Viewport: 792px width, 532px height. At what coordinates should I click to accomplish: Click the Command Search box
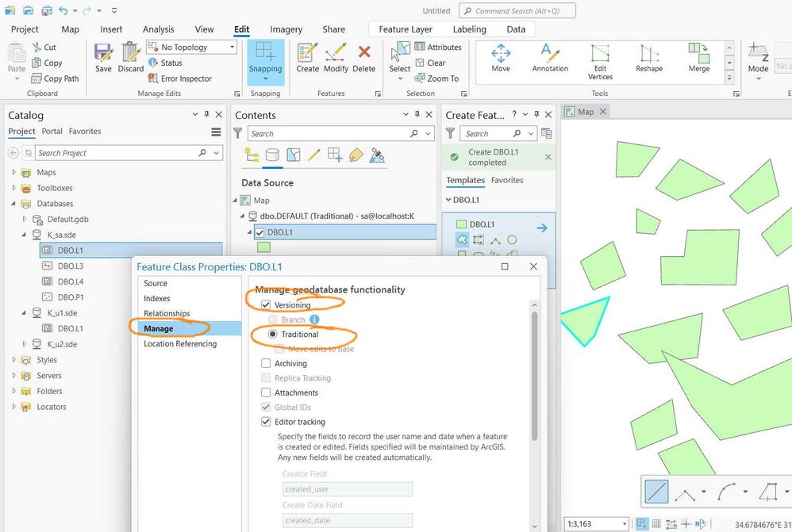click(x=517, y=10)
